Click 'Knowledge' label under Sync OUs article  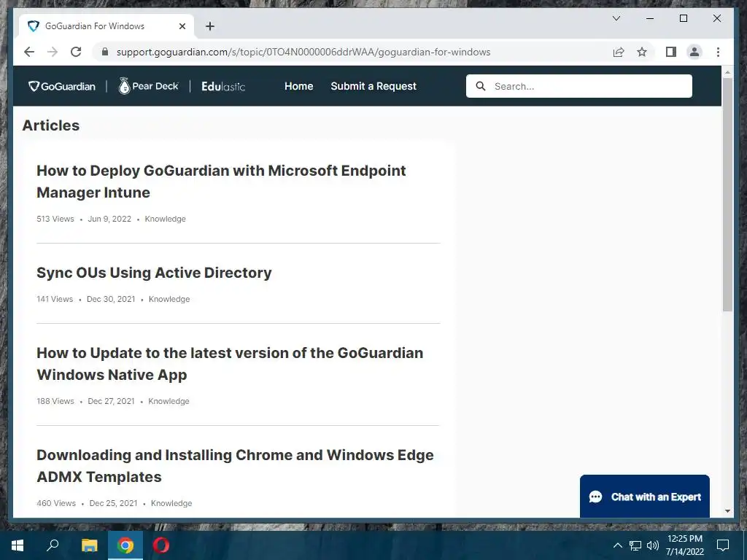point(169,299)
